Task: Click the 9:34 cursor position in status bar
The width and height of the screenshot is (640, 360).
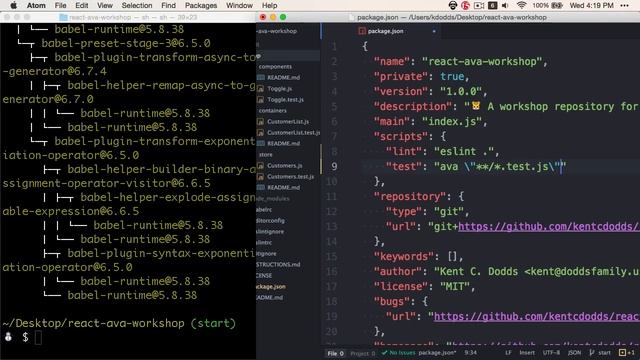Action: click(x=470, y=353)
